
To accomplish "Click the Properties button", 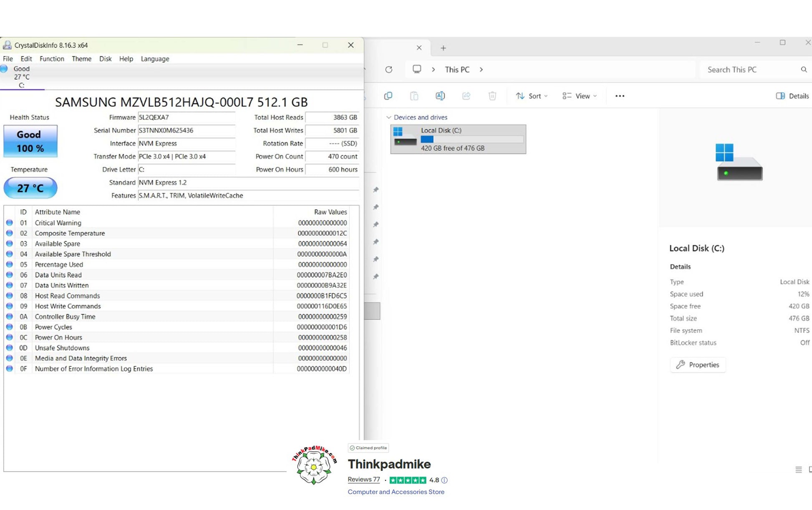I will tap(698, 365).
